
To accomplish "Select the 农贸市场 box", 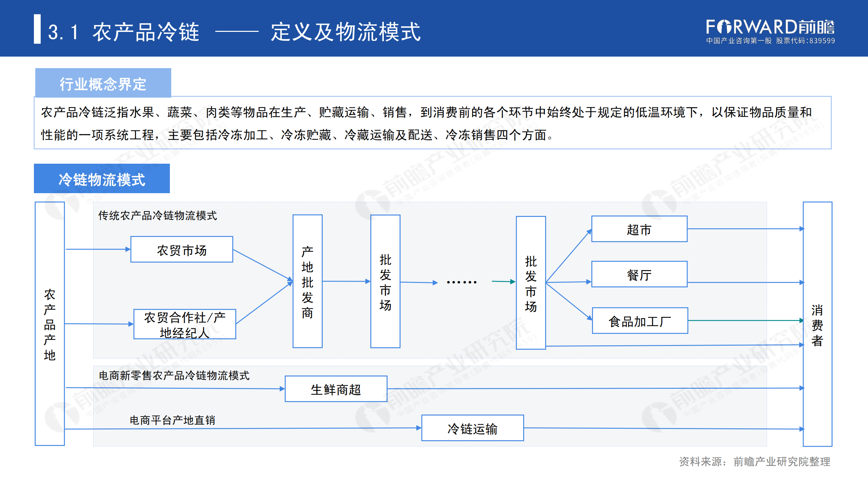I will (x=182, y=249).
